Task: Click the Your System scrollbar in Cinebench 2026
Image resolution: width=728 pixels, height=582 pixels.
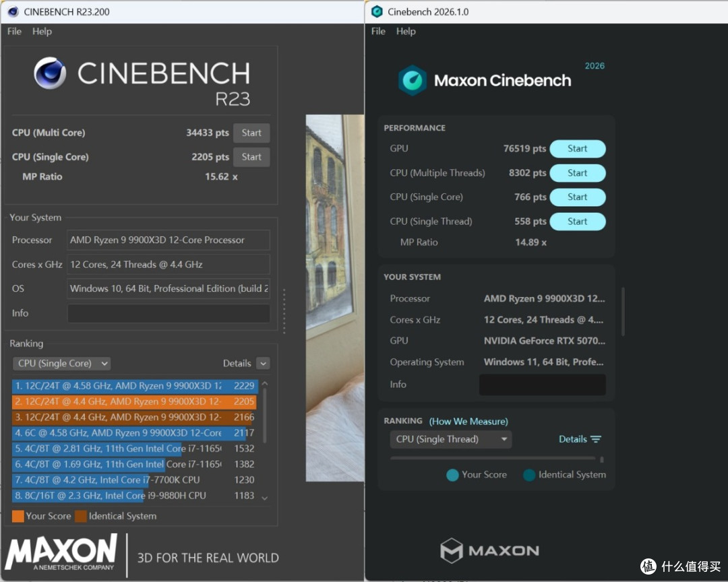Action: coord(623,311)
